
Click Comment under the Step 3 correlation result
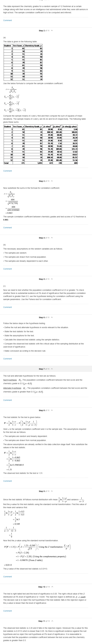7,227
